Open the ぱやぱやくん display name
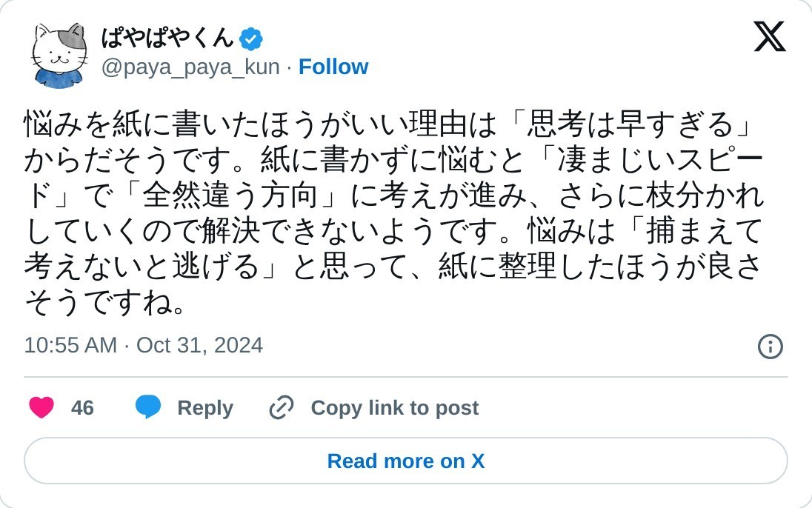Image resolution: width=812 pixels, height=508 pixels. point(167,38)
